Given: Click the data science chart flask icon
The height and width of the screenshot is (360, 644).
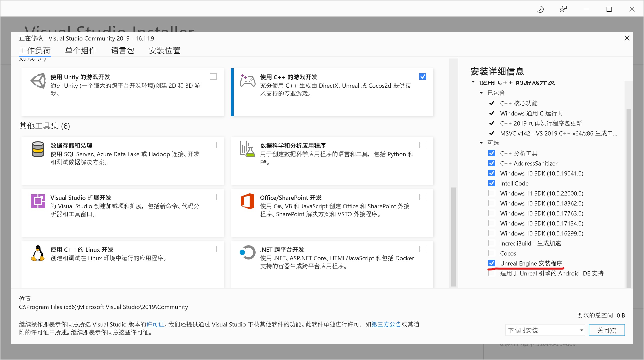Looking at the screenshot, I should click(x=247, y=149).
